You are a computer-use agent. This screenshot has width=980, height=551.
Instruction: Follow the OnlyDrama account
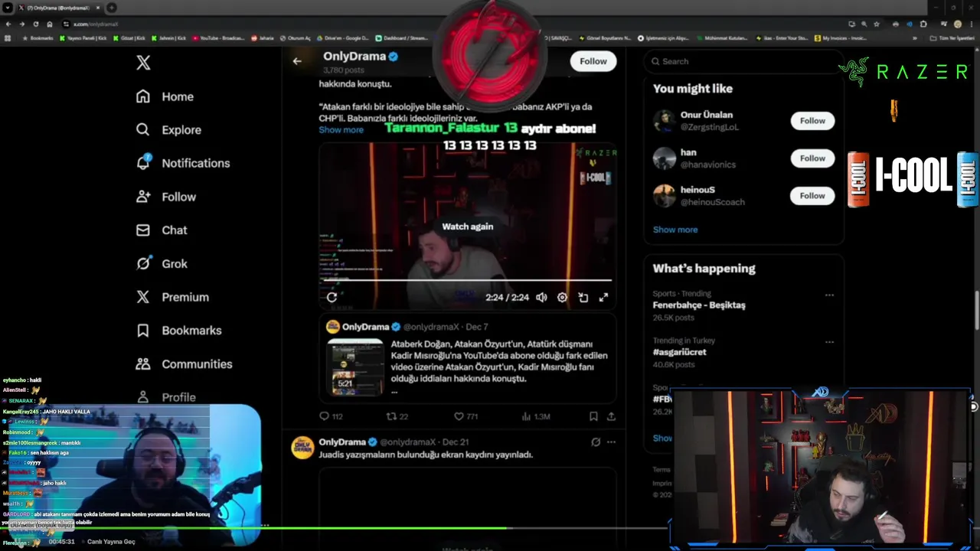tap(593, 61)
